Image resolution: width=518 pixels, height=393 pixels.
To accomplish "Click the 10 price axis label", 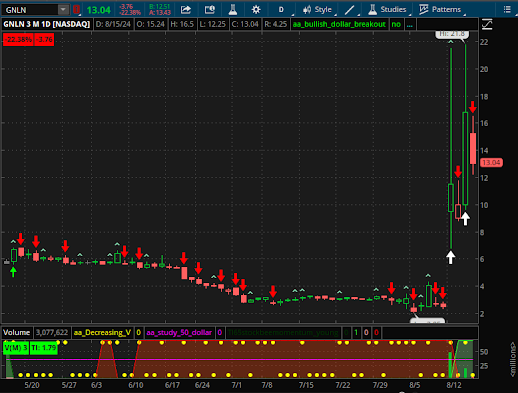I will (484, 205).
